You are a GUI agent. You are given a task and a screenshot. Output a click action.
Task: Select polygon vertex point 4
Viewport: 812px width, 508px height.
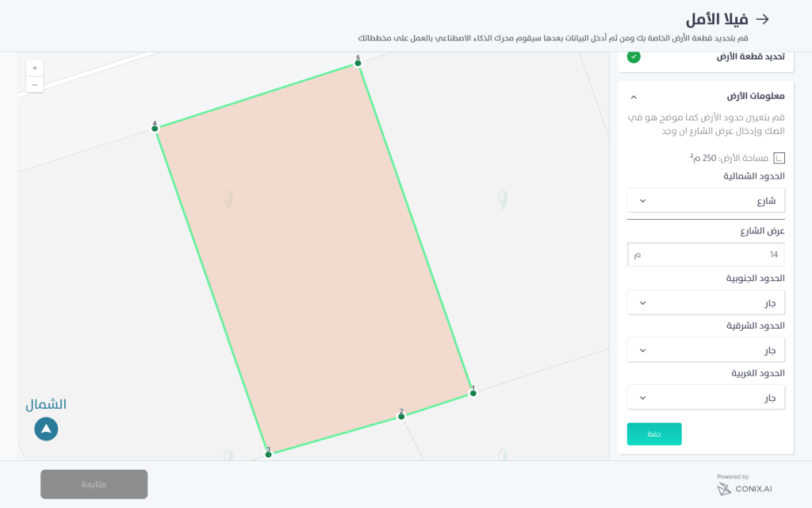[155, 129]
